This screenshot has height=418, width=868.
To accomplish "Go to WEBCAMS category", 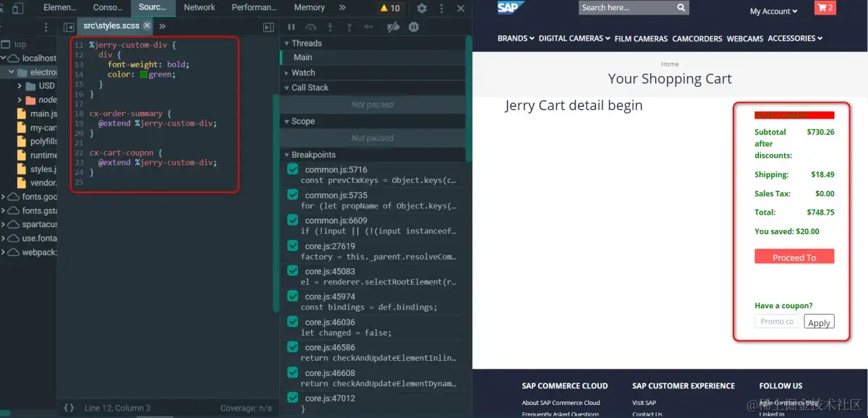I will pos(745,39).
